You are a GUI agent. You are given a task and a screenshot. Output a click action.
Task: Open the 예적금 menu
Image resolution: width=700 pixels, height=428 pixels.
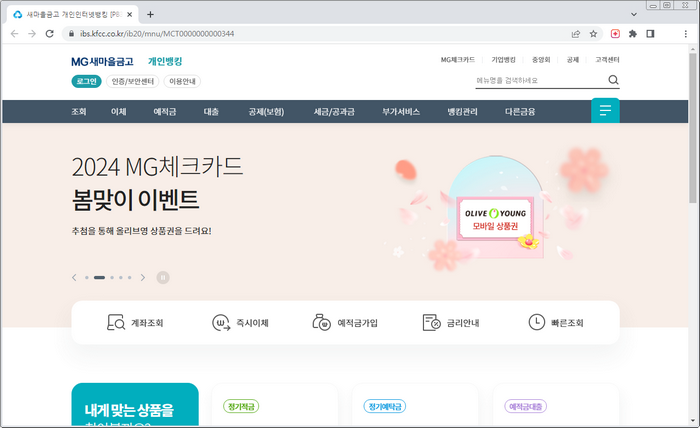(x=165, y=112)
